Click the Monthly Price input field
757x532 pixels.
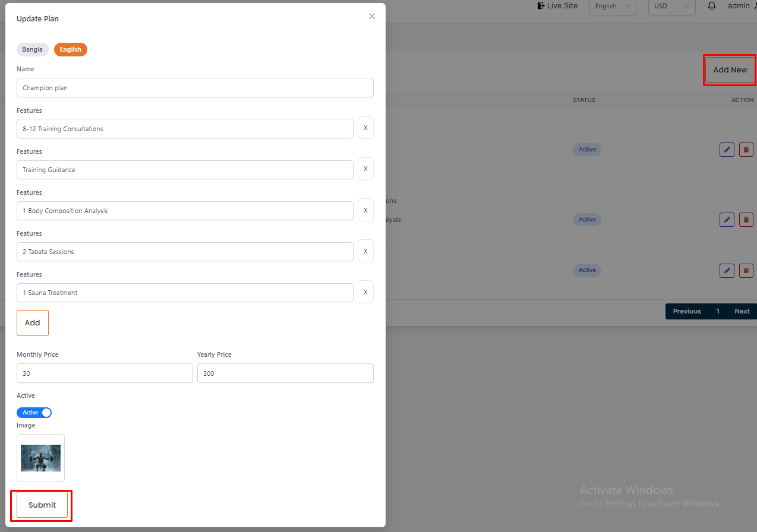105,373
